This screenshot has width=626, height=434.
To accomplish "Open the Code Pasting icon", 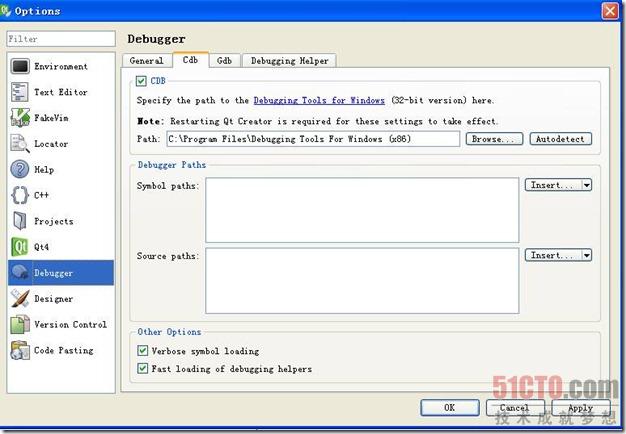I will coord(20,350).
